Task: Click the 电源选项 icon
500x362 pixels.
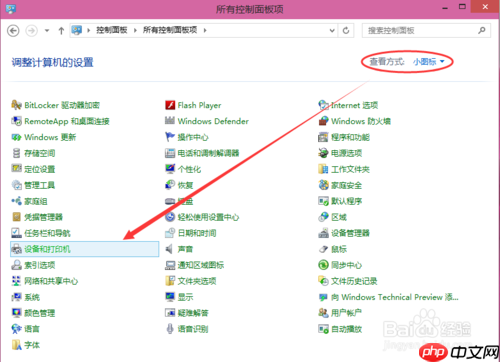Action: point(323,153)
